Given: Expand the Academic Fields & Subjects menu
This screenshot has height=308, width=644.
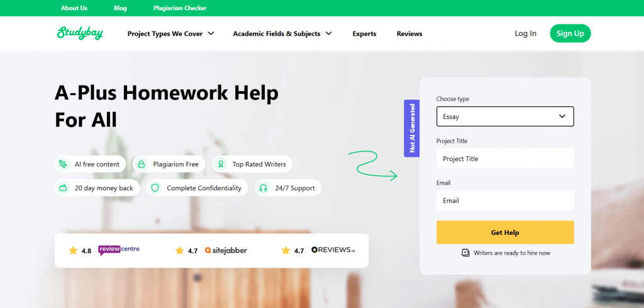Looking at the screenshot, I should [282, 34].
